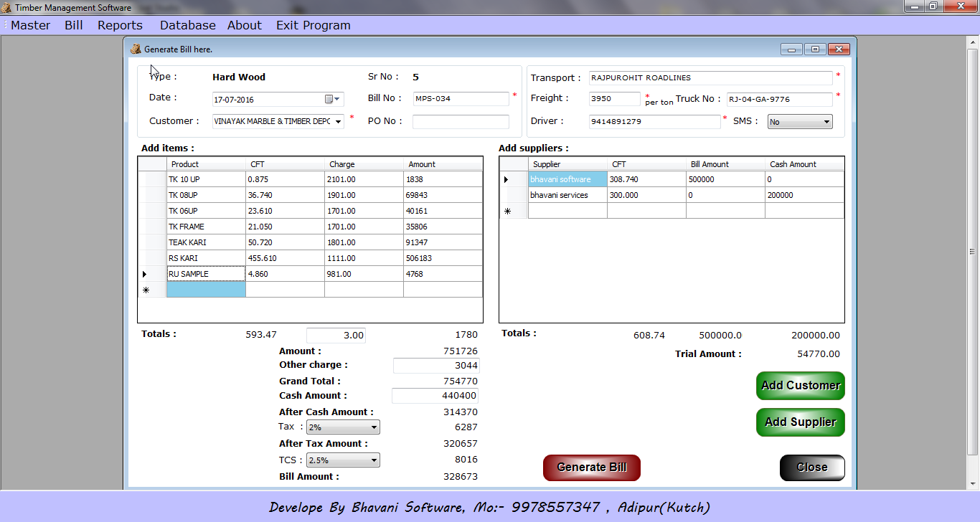This screenshot has height=522, width=980.
Task: Click the empty PO No field
Action: [461, 121]
